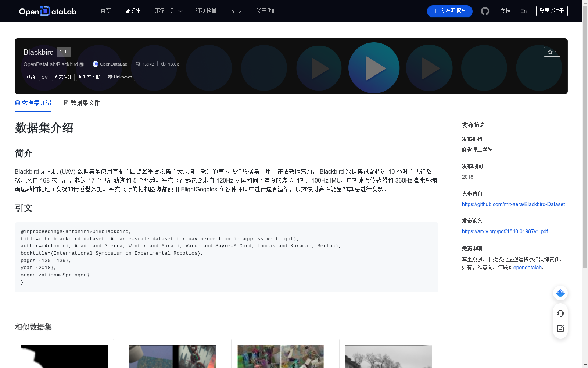Open the GitHub icon link
The image size is (588, 368).
coord(485,11)
